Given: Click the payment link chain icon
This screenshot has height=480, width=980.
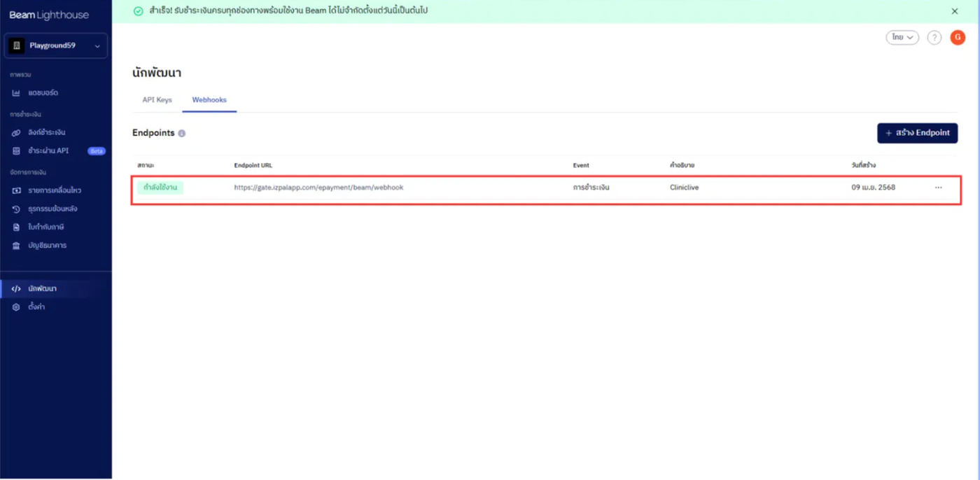Looking at the screenshot, I should 16,132.
